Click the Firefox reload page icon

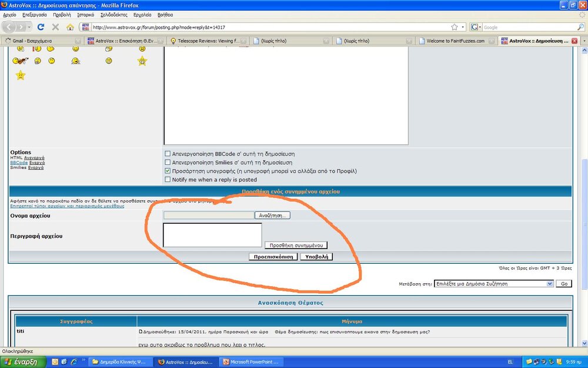coord(41,27)
